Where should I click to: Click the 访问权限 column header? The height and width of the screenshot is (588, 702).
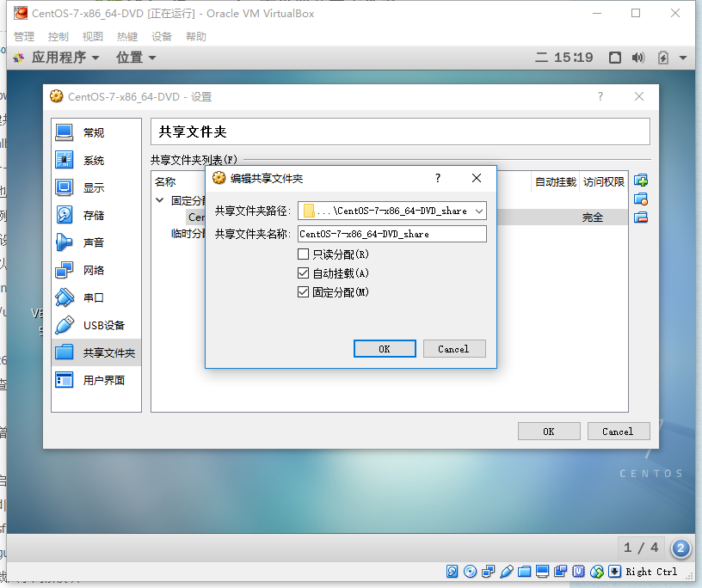(x=604, y=181)
